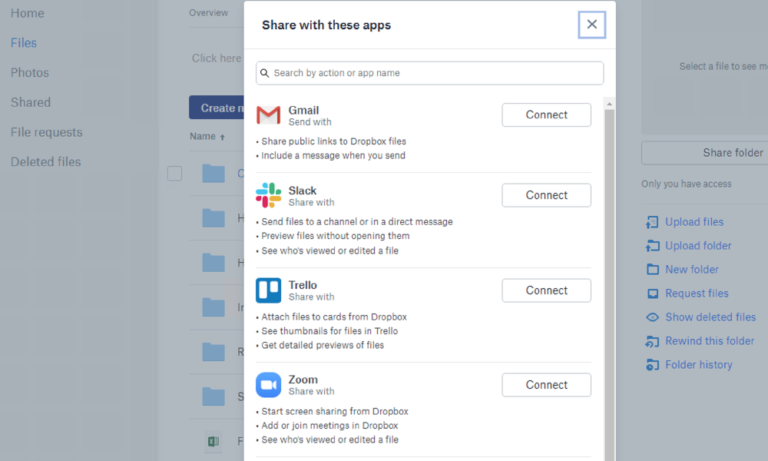
Task: Connect the Slack app
Action: click(546, 195)
